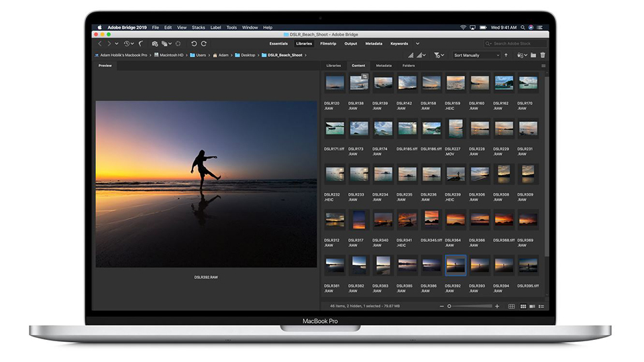The image size is (644, 362).
Task: Navigate to Desktop in the path bar
Action: click(248, 55)
